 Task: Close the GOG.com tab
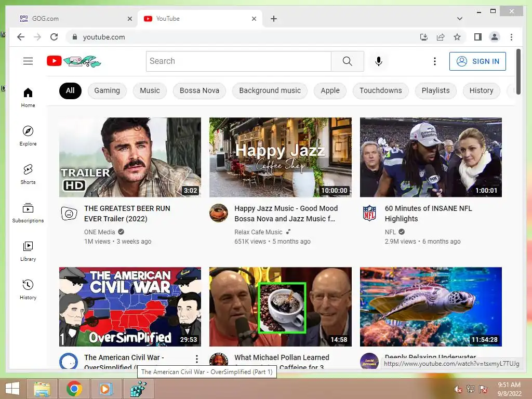(x=129, y=19)
